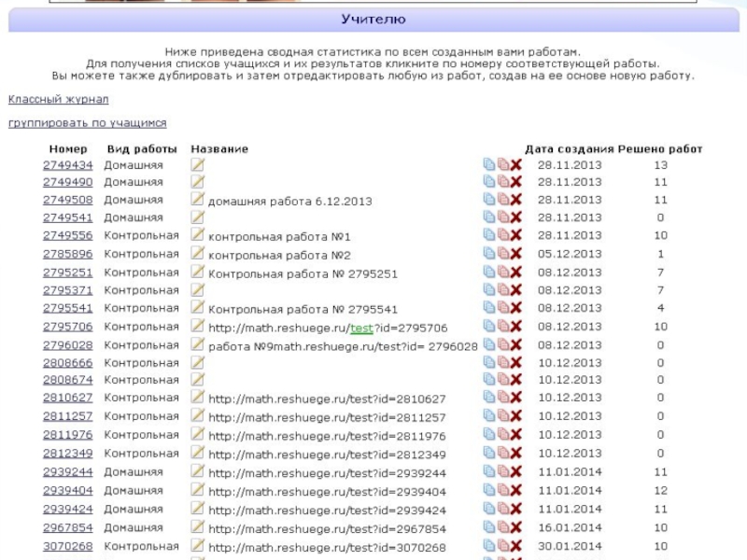747x560 pixels.
Task: Click the blue copy icon in row 2939404
Action: point(488,491)
